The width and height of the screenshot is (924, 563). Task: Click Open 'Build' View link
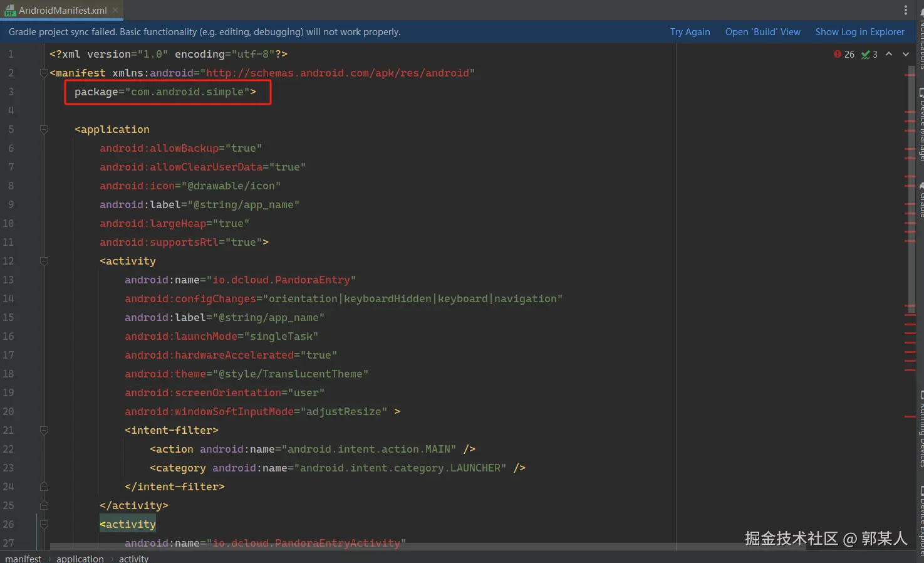(762, 32)
